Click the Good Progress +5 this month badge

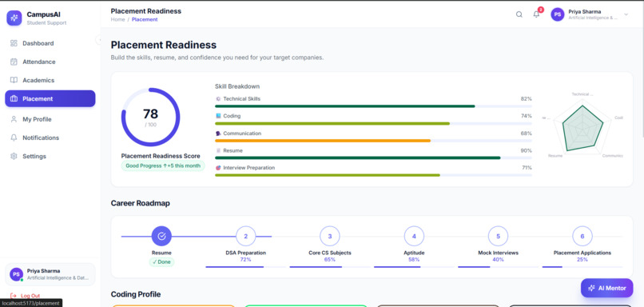tap(163, 165)
